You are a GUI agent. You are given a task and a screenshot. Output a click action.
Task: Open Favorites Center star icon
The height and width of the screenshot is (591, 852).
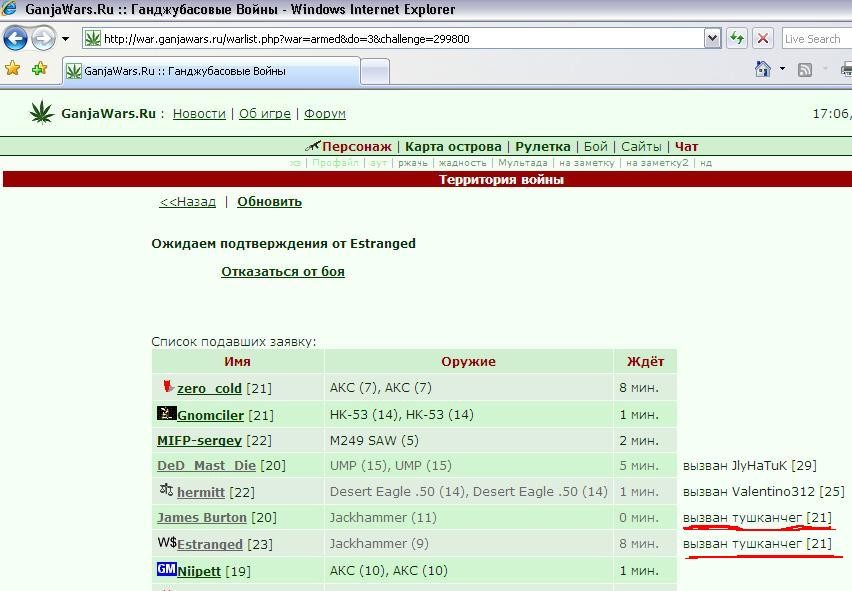click(x=12, y=68)
